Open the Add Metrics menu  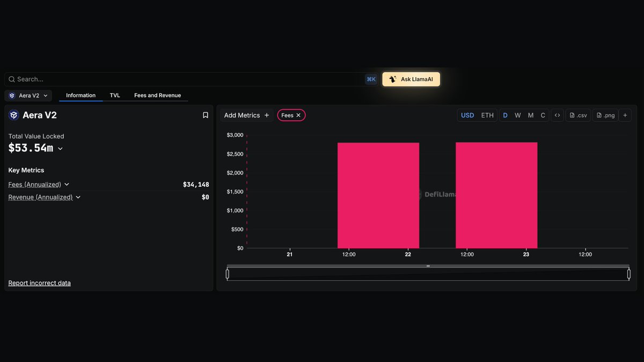[247, 115]
